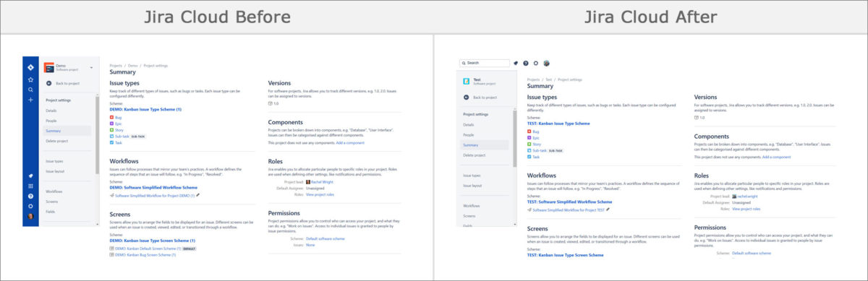Select Details in the Before panel settings menu

tap(51, 111)
